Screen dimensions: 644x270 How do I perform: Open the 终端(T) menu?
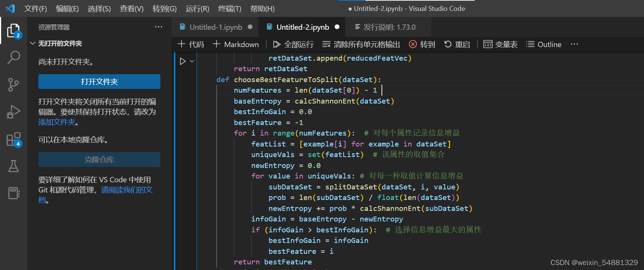coord(230,9)
